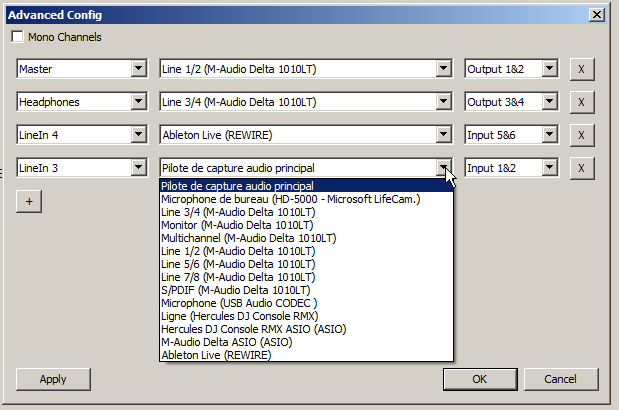The height and width of the screenshot is (410, 619).
Task: Confirm the settings with the OK button
Action: pos(480,379)
